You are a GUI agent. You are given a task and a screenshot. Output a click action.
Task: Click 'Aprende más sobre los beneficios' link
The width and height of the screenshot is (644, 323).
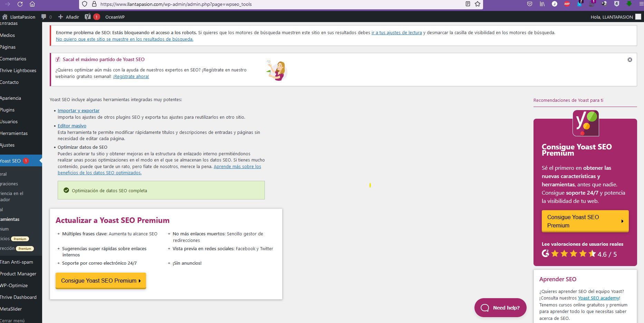click(237, 167)
